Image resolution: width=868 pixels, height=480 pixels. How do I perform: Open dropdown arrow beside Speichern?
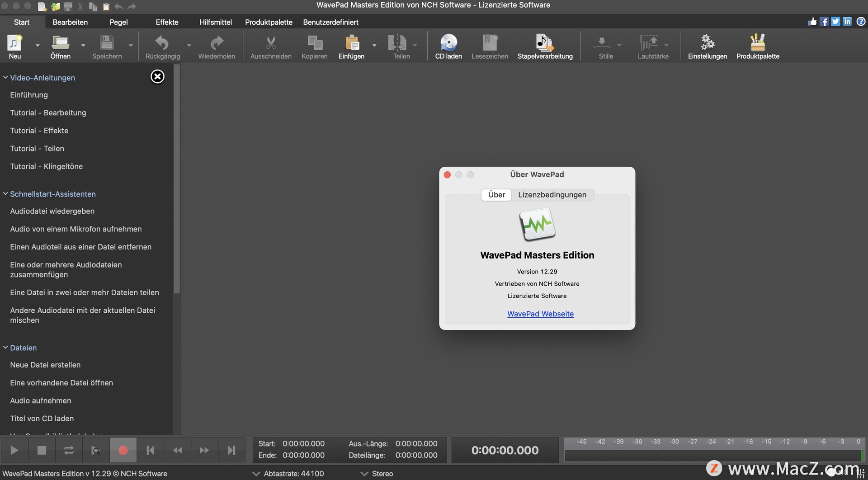pyautogui.click(x=131, y=45)
